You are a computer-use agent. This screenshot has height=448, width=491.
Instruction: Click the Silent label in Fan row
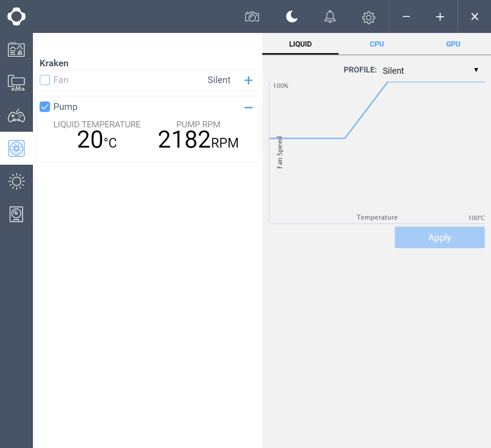click(219, 80)
